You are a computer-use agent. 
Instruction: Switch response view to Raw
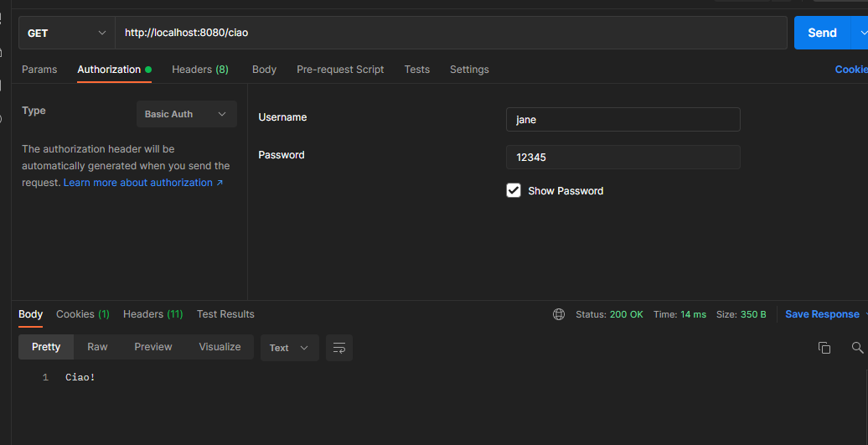coord(97,346)
